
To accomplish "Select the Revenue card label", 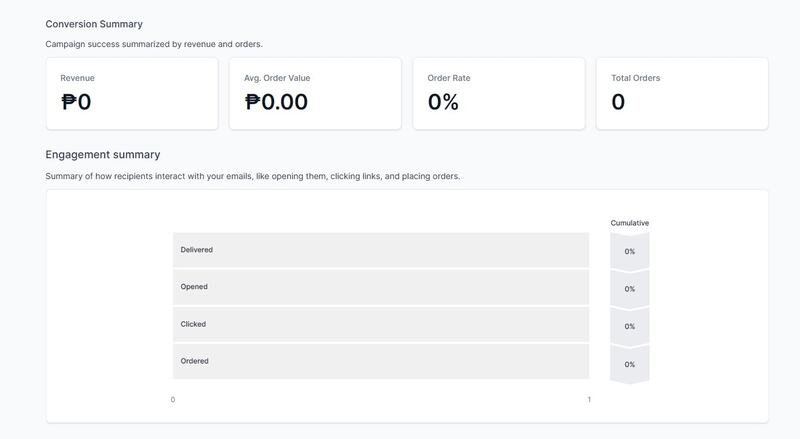I will click(77, 78).
